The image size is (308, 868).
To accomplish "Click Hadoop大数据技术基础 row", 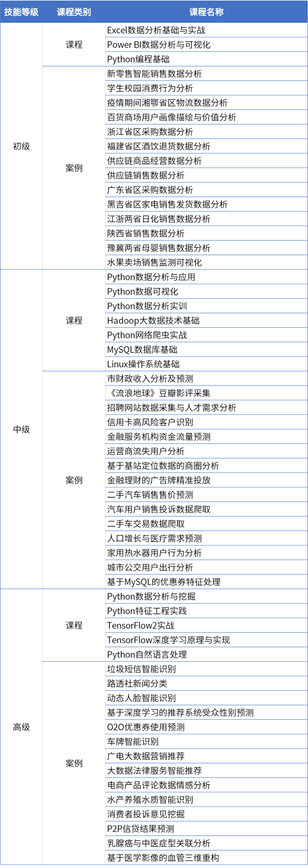I will point(206,320).
